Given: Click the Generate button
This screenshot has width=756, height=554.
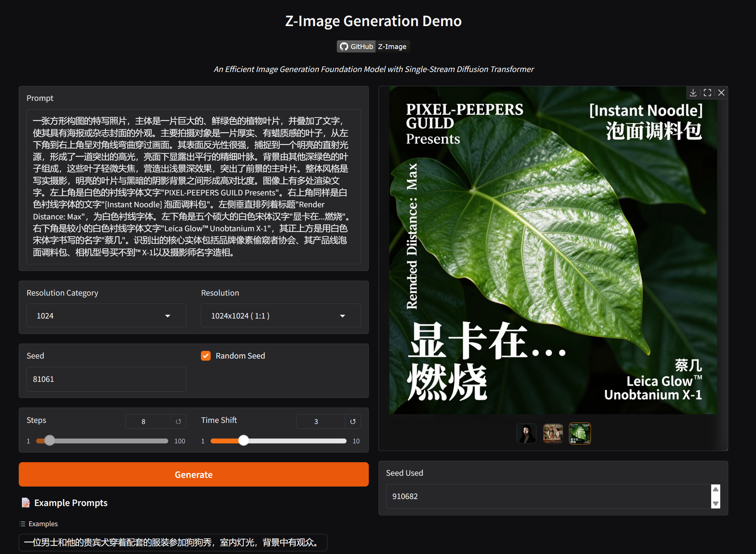Looking at the screenshot, I should pos(194,474).
